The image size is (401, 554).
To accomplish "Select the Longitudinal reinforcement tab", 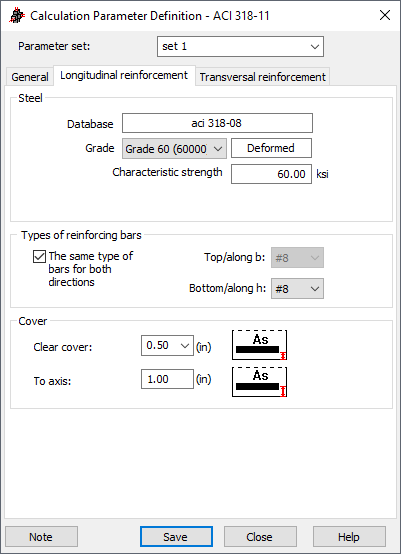I will [x=124, y=75].
